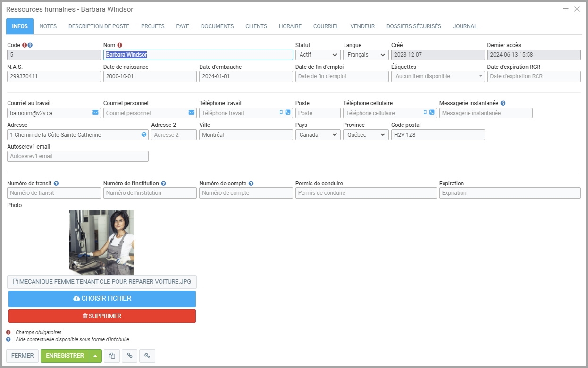Screen dimensions: 588x368
Task: Click the chain link icon button
Action: point(130,356)
